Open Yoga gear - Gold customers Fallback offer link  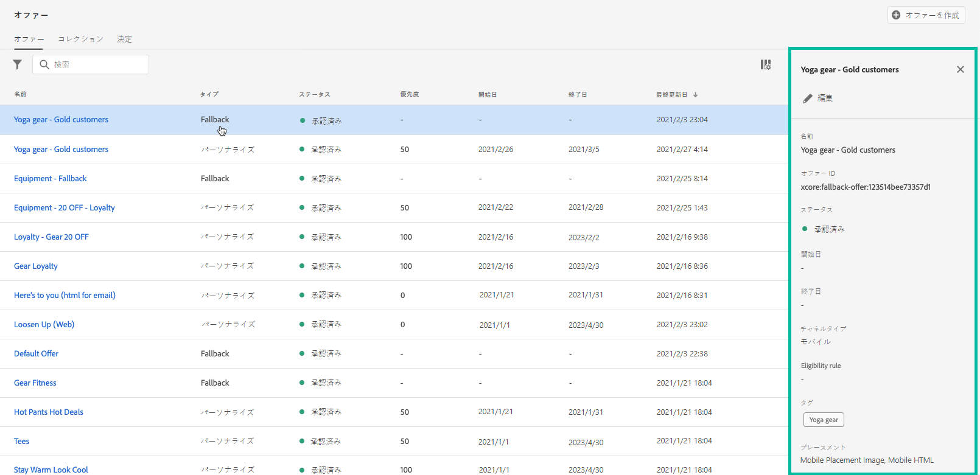61,120
